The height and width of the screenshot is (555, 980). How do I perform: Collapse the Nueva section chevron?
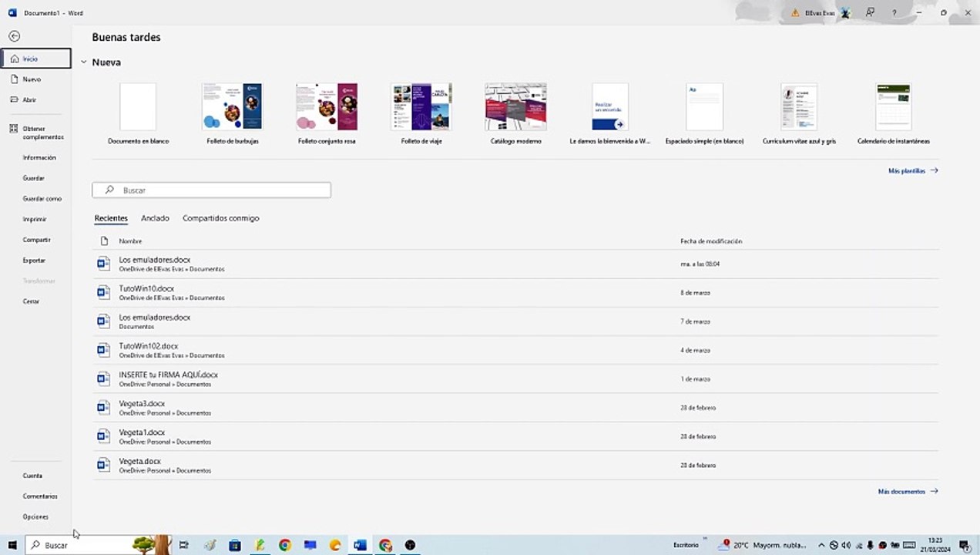tap(83, 62)
